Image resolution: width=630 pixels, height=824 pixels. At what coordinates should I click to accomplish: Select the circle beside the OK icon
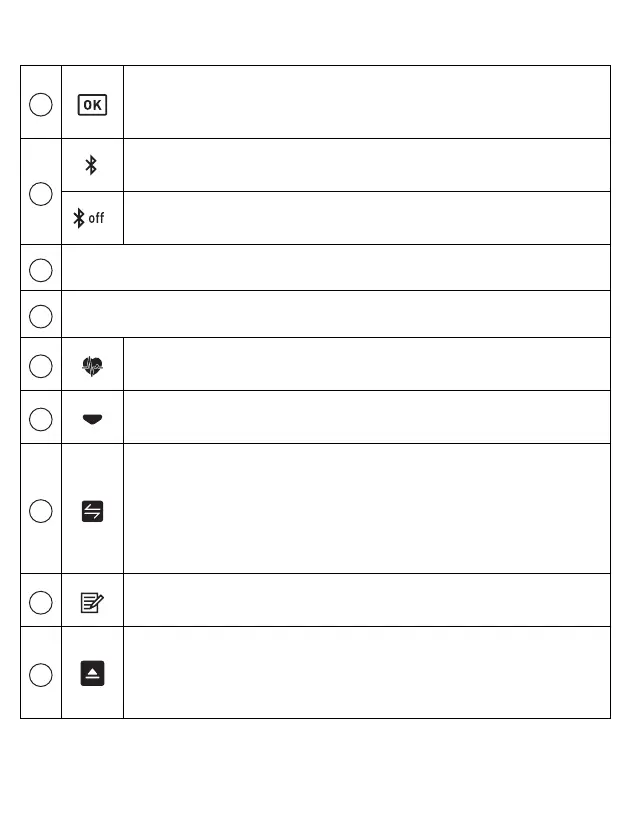[x=41, y=104]
